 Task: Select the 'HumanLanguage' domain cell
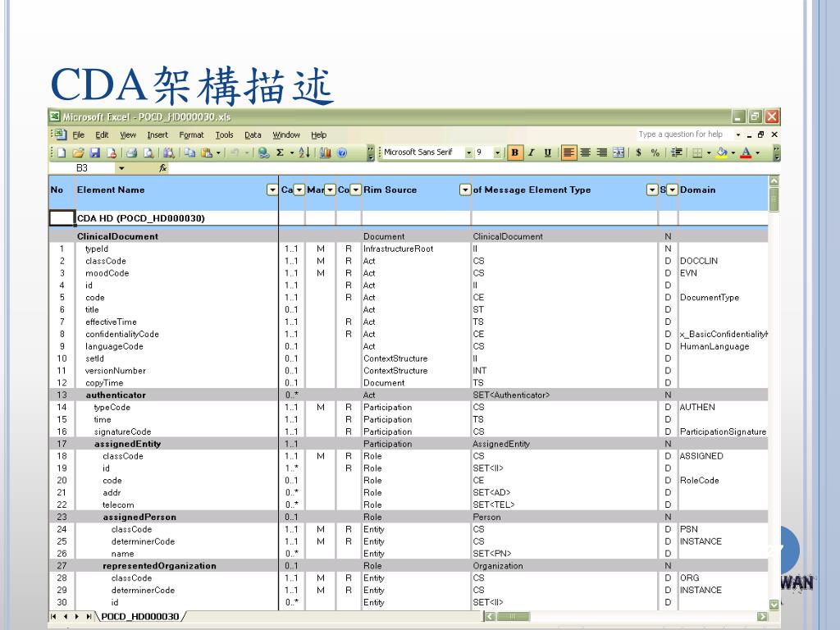724,346
